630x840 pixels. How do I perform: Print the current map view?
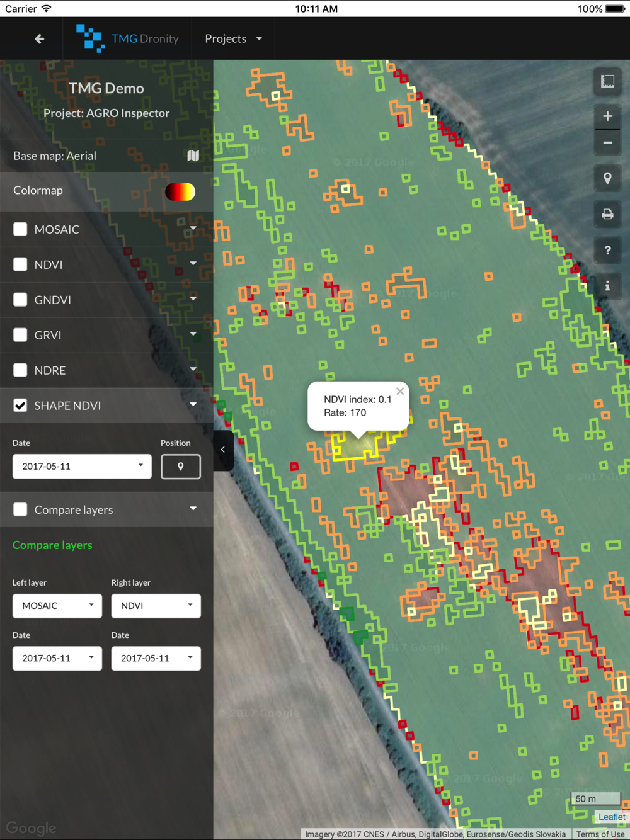point(607,215)
